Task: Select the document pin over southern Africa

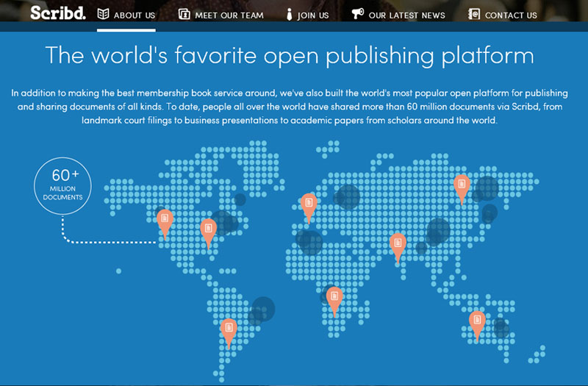Action: [334, 302]
